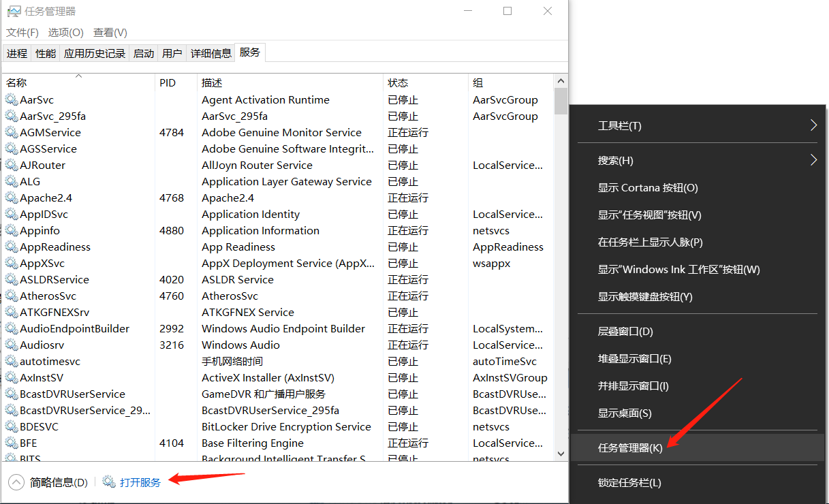Viewport: 829px width, 504px height.
Task: Open the 选项(O) menu
Action: pyautogui.click(x=66, y=33)
